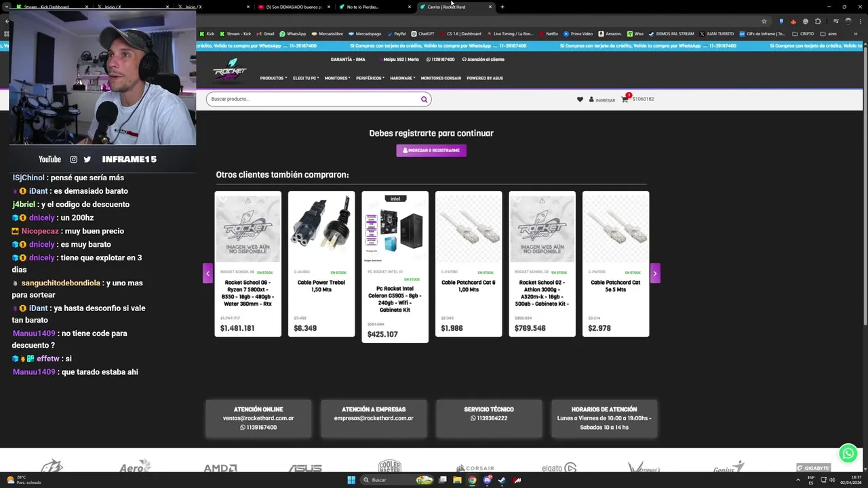Screen dimensions: 868x488
Task: Expand the MONITORES dropdown
Action: pos(337,78)
